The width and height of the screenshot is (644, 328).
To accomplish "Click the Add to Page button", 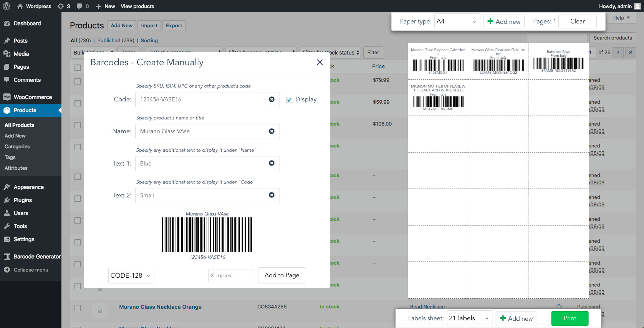I will tap(282, 275).
